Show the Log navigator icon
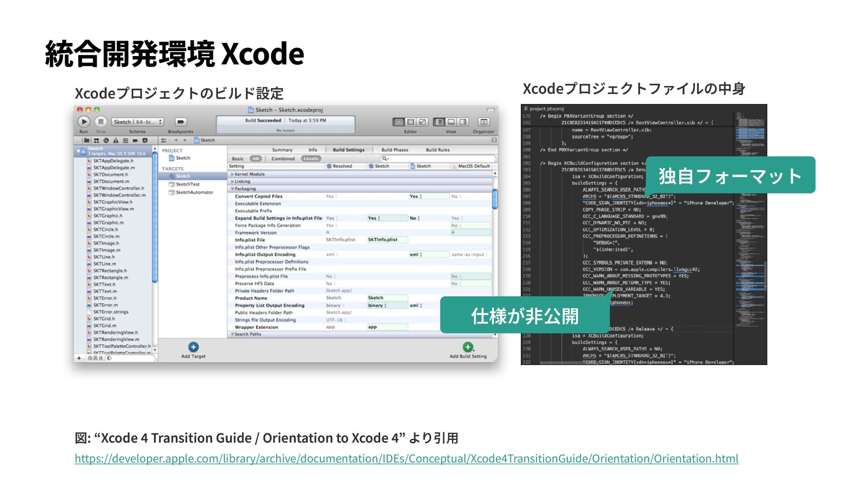 [x=145, y=141]
